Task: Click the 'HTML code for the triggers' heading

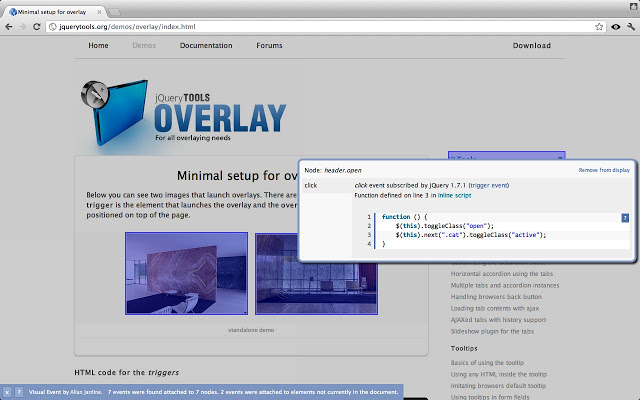Action: click(127, 372)
